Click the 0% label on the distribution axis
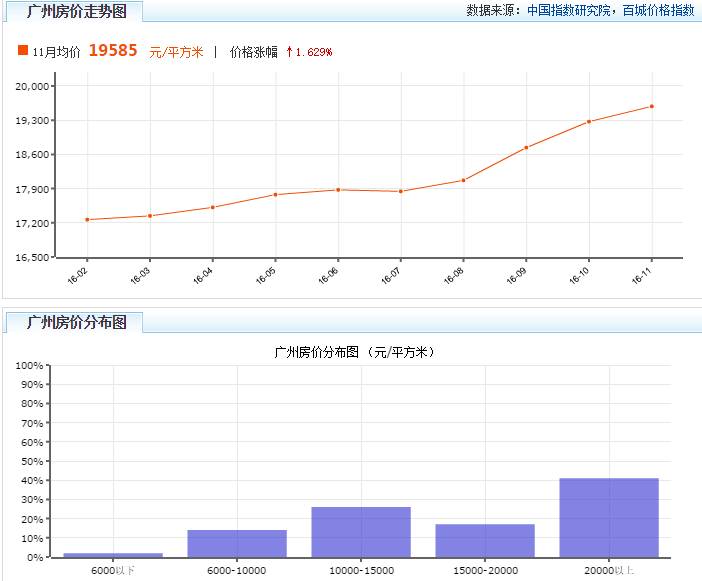The width and height of the screenshot is (702, 581). pos(35,558)
